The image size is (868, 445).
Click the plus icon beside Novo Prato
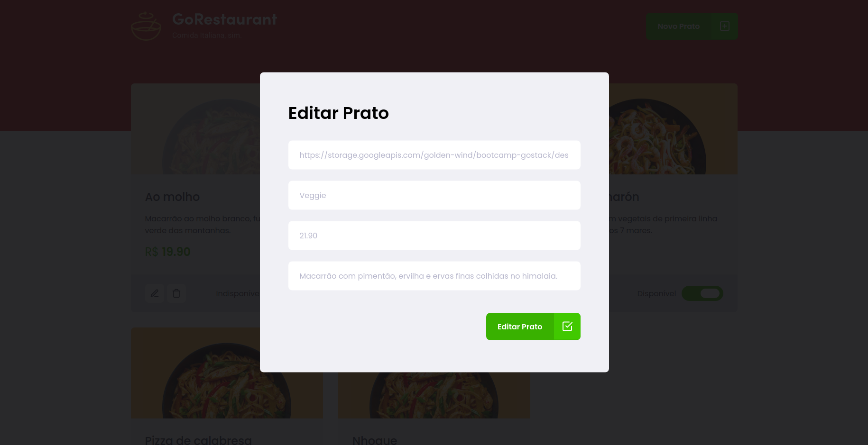pos(724,26)
